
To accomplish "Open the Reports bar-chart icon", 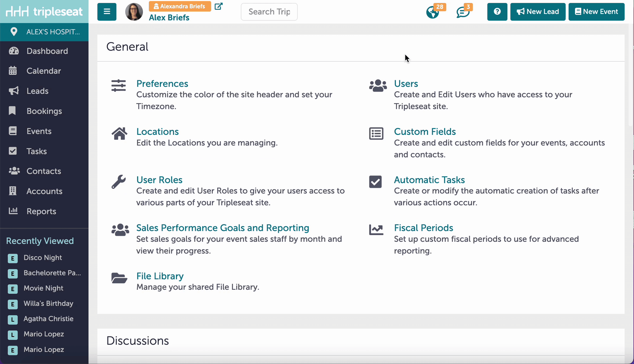I will click(x=13, y=211).
